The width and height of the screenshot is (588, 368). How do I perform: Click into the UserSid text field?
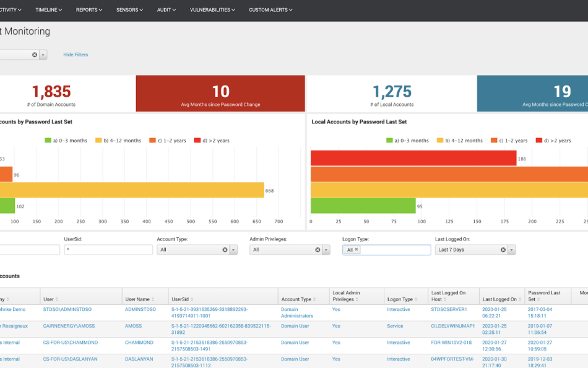pos(108,250)
